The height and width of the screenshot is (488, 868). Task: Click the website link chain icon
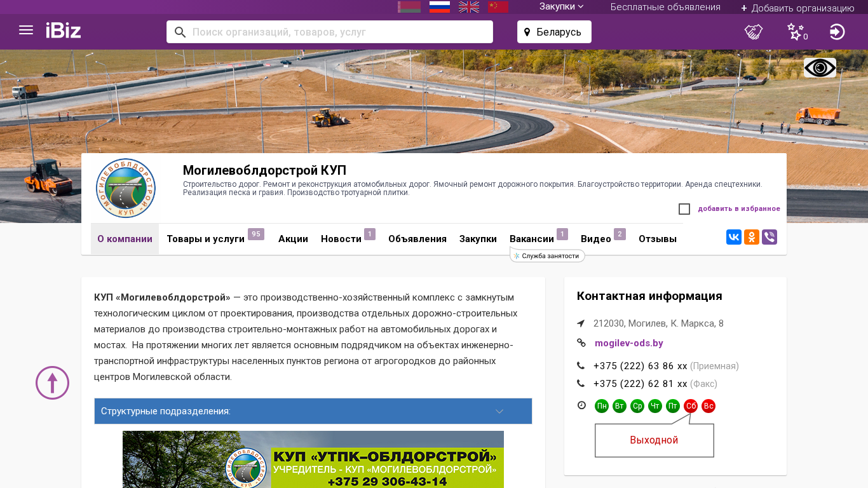(581, 343)
